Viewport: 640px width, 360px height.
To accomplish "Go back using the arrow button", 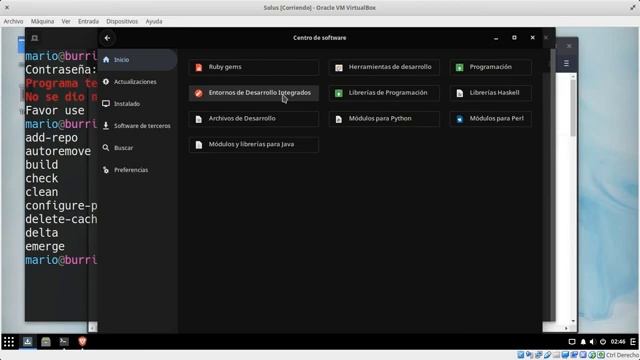I will coord(107,38).
